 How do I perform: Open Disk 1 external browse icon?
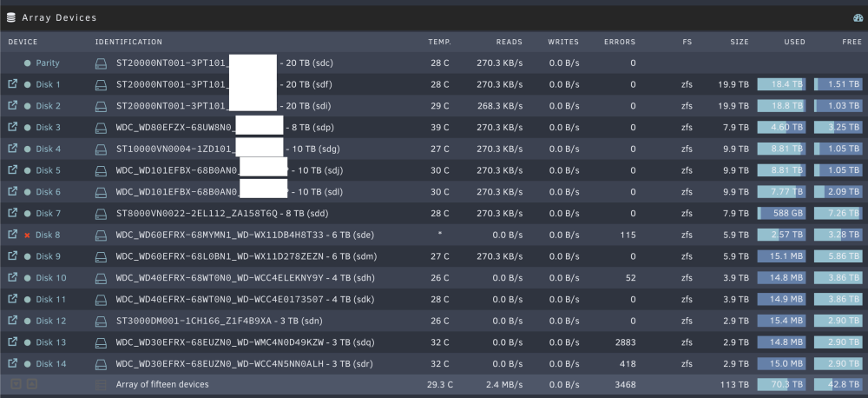(12, 84)
